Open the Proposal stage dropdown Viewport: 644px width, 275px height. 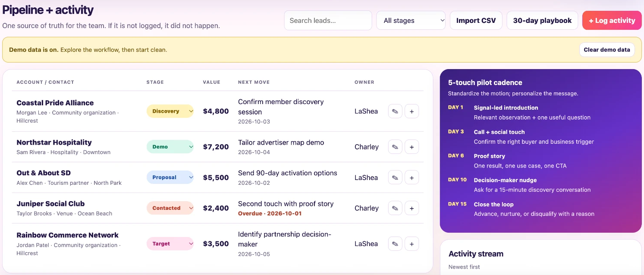pyautogui.click(x=170, y=177)
